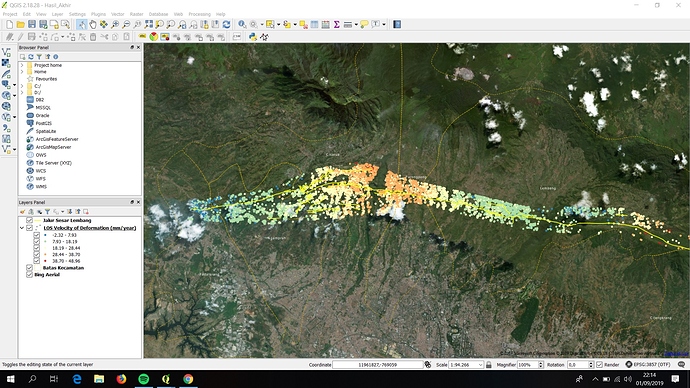This screenshot has width=690, height=388.
Task: Open the Raster menu
Action: pyautogui.click(x=136, y=14)
